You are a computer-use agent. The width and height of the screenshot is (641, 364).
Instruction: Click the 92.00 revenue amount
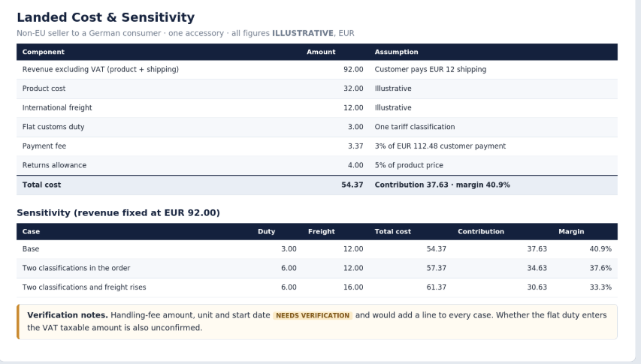(x=353, y=69)
